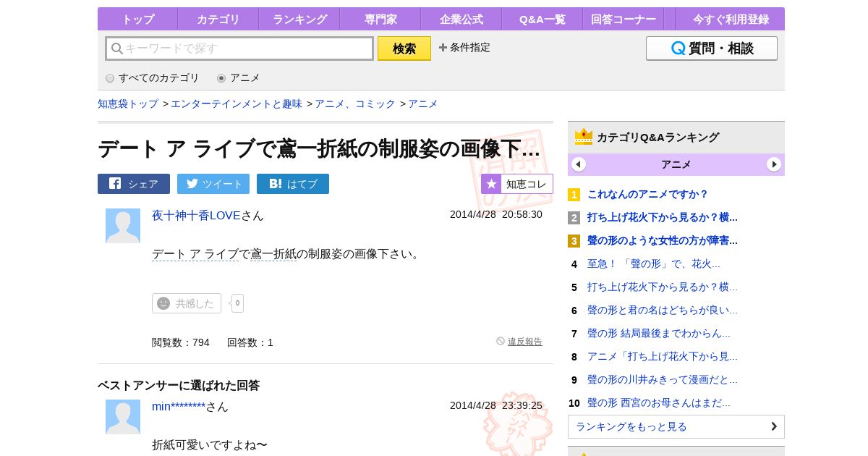Open min******** user avatar
The width and height of the screenshot is (868, 456).
[x=123, y=417]
